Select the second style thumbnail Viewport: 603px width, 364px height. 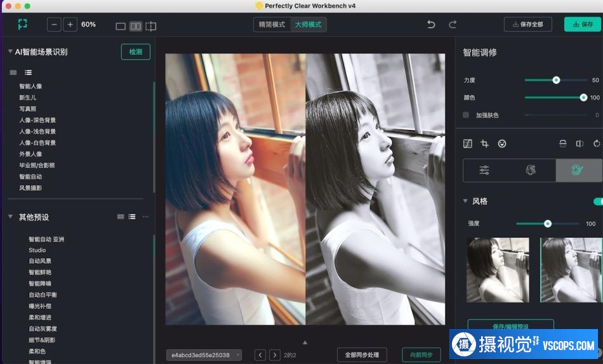pos(571,270)
